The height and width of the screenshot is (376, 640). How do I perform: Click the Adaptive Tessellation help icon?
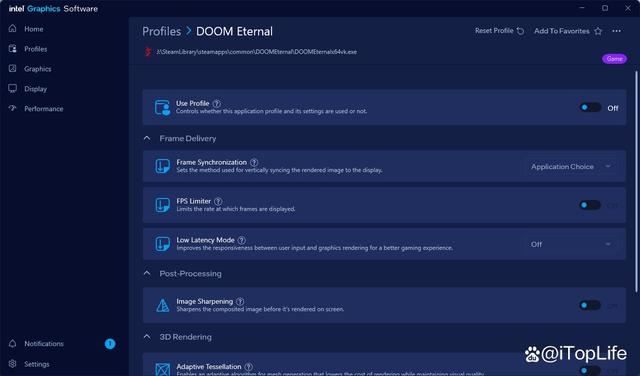tap(248, 367)
